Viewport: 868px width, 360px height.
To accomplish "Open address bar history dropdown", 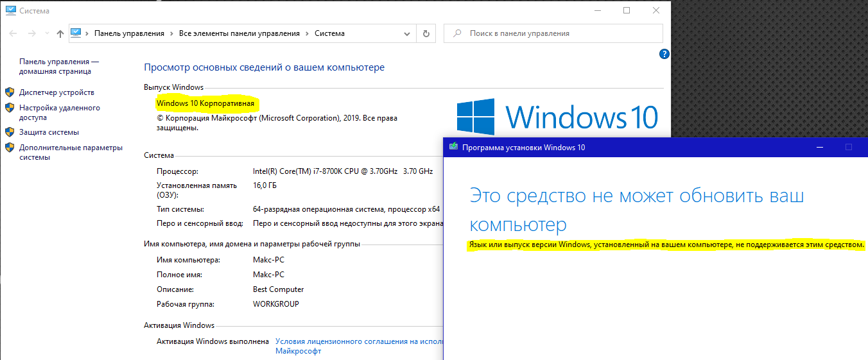I will point(407,33).
